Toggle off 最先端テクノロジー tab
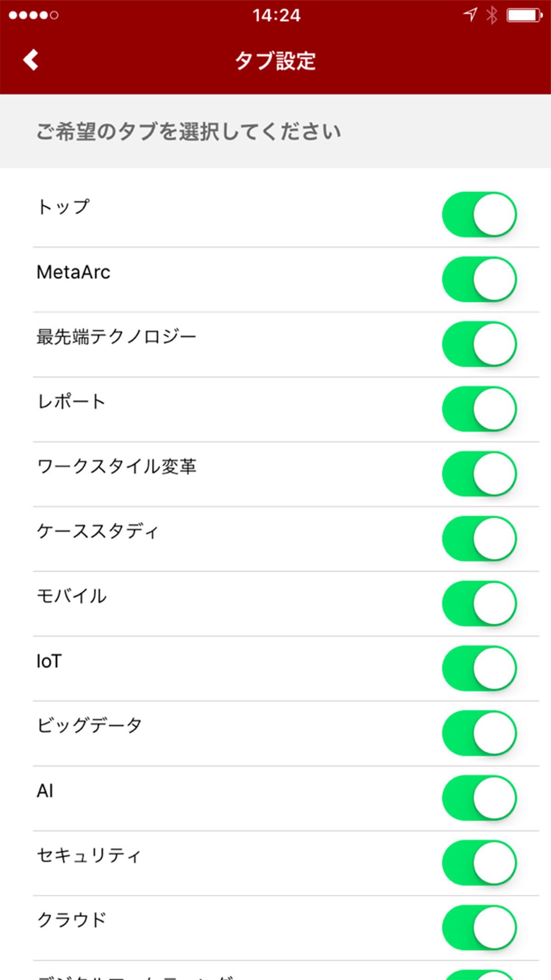 [479, 344]
